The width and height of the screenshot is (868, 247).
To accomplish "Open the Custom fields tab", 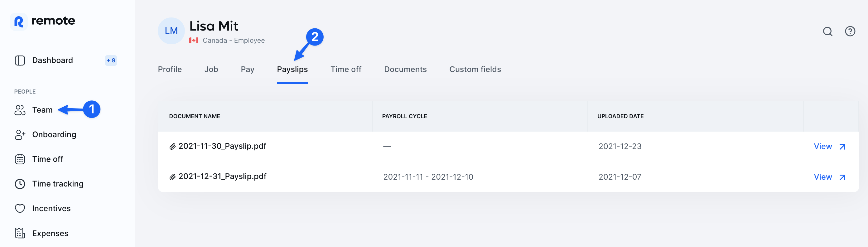I will (475, 70).
